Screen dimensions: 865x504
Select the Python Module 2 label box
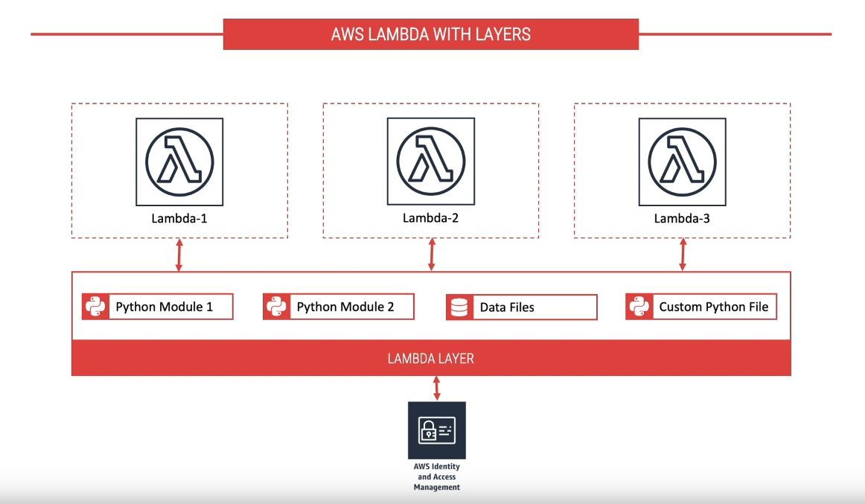pyautogui.click(x=352, y=307)
